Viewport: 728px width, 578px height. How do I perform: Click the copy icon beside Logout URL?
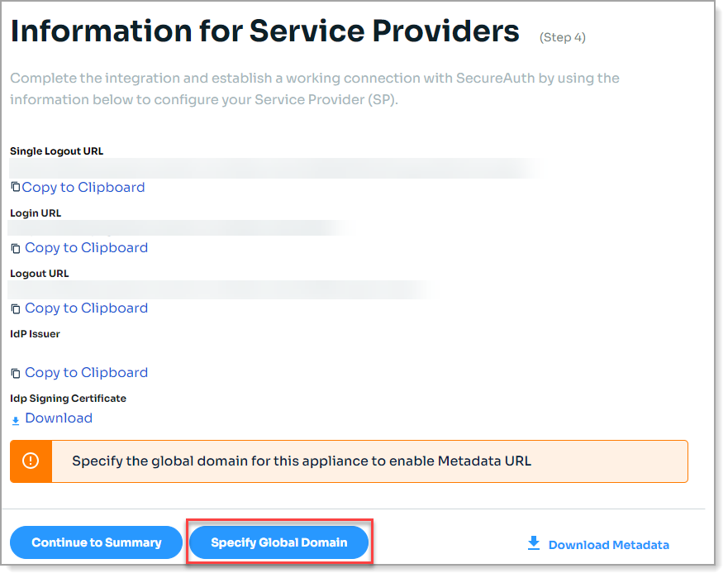(13, 308)
